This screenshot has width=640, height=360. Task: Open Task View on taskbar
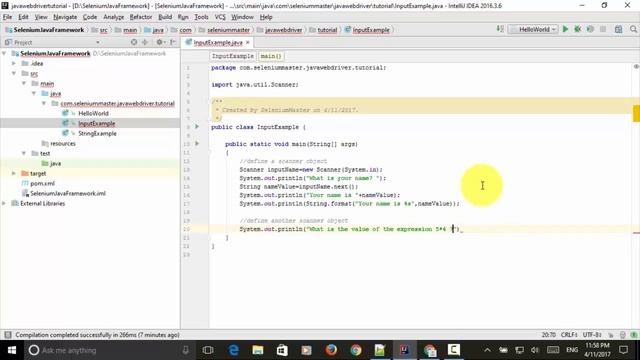pos(208,350)
